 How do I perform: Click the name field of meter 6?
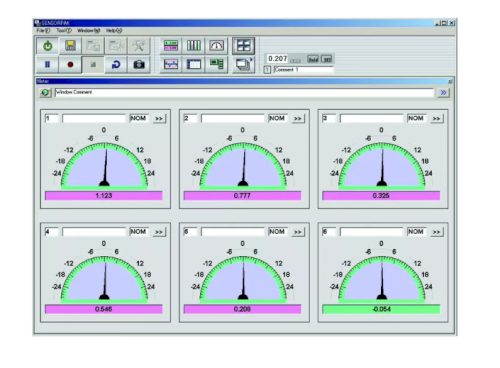371,232
